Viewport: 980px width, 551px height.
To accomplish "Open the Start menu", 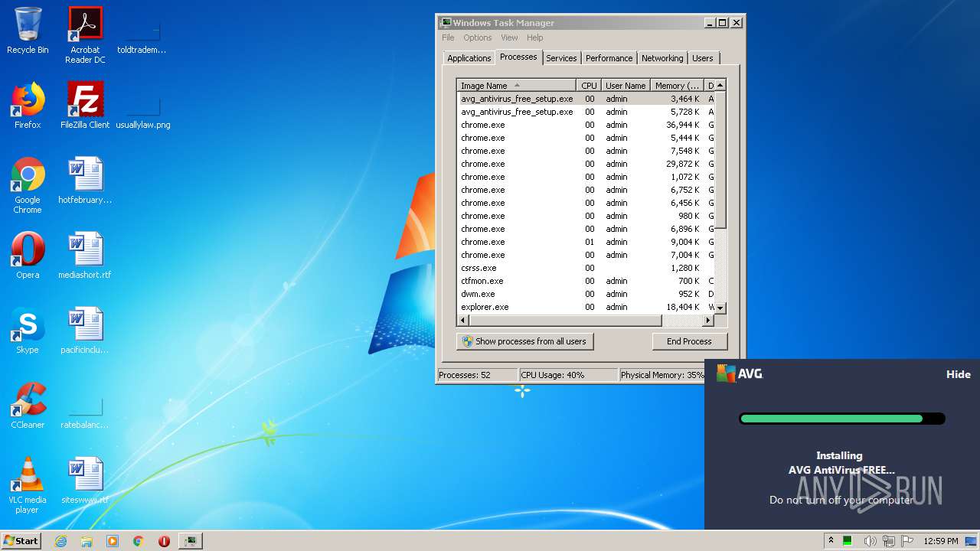I will pyautogui.click(x=21, y=541).
